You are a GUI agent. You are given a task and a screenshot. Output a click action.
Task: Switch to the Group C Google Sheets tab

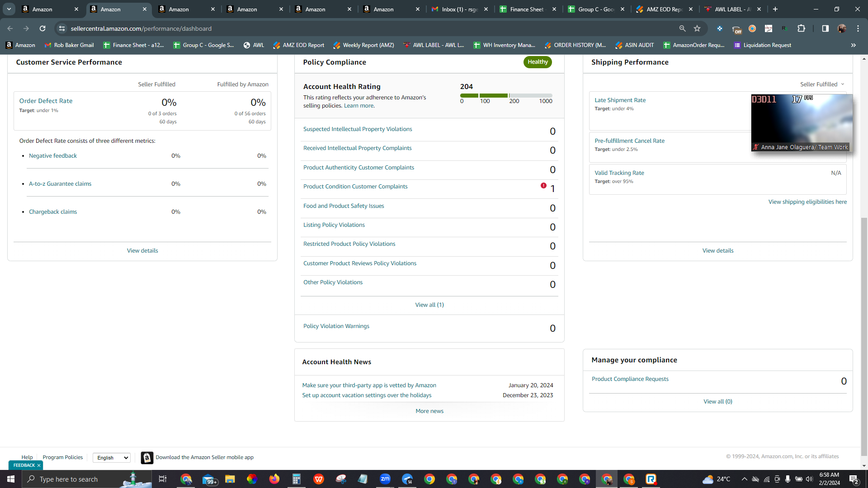tap(596, 9)
